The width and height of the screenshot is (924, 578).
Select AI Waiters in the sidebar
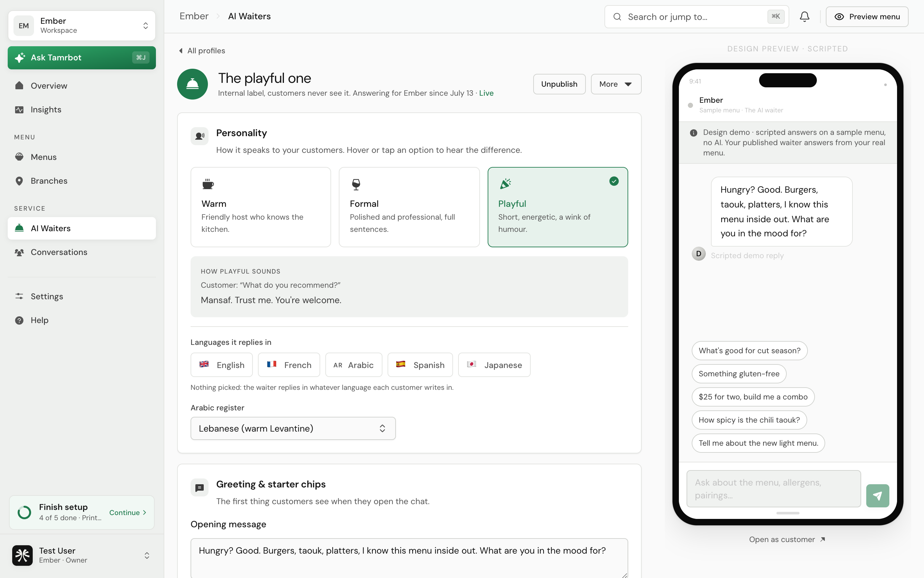pyautogui.click(x=82, y=228)
